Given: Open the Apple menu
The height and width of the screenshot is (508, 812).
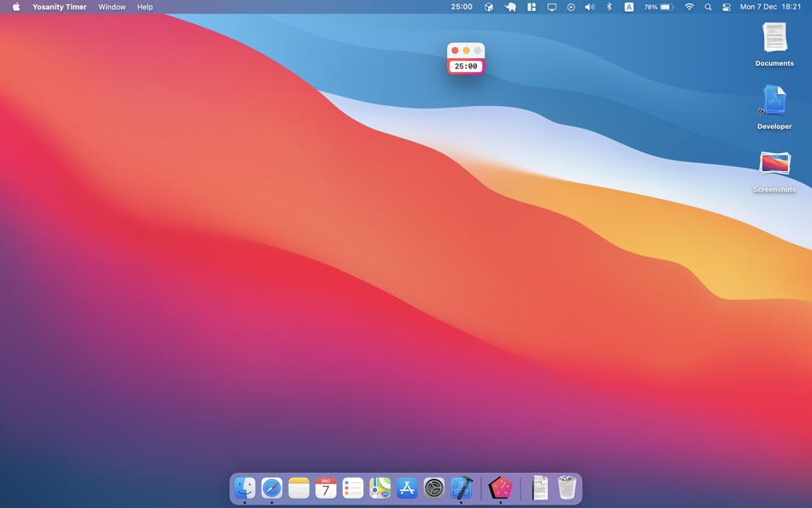Looking at the screenshot, I should 16,7.
